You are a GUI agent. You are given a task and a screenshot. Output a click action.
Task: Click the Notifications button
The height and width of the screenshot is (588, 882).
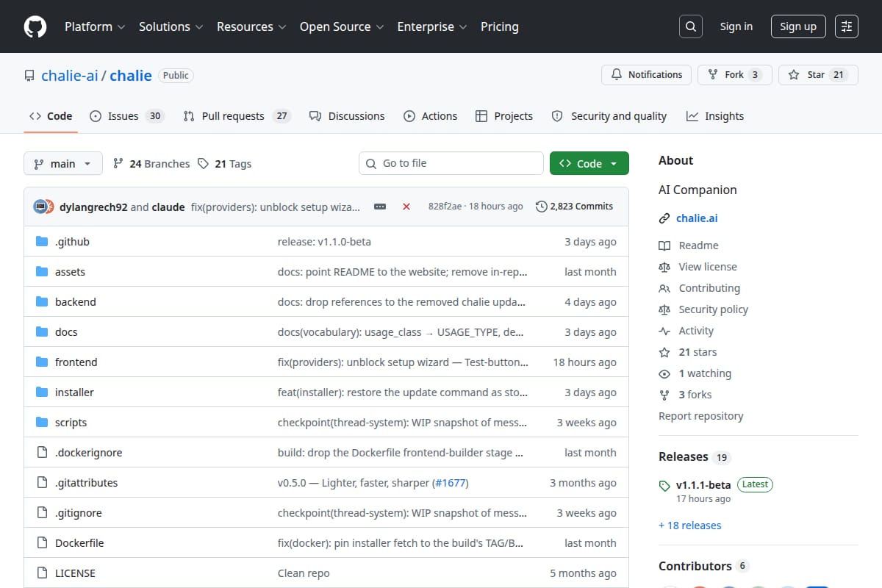[x=647, y=75]
